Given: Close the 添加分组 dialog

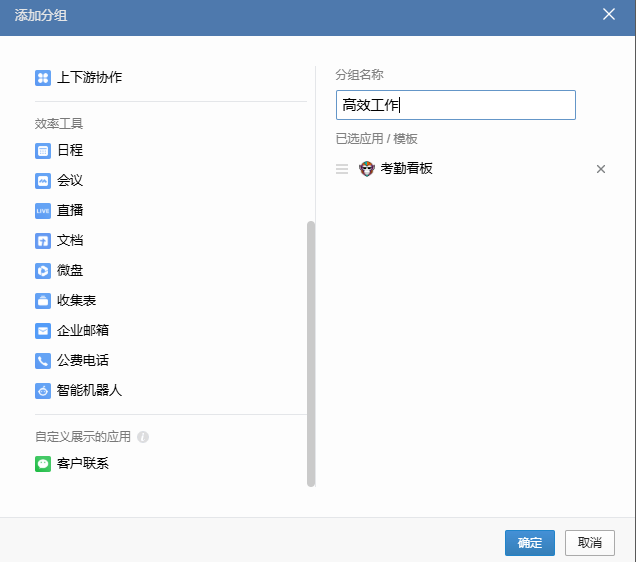Looking at the screenshot, I should (x=609, y=14).
